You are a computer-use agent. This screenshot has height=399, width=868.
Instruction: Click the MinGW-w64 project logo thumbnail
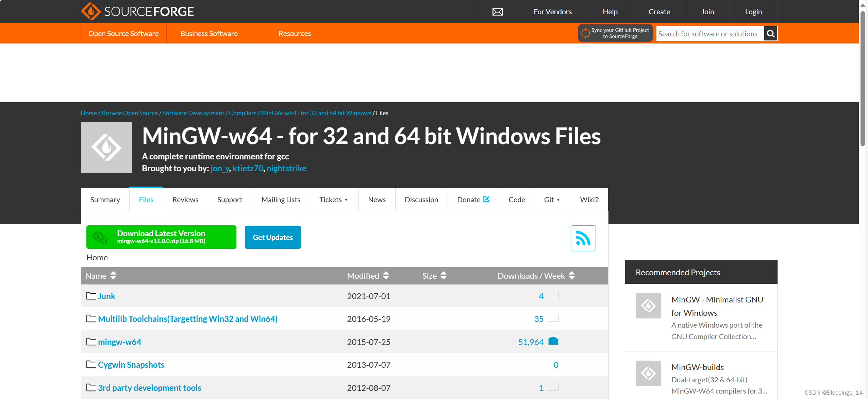[106, 148]
